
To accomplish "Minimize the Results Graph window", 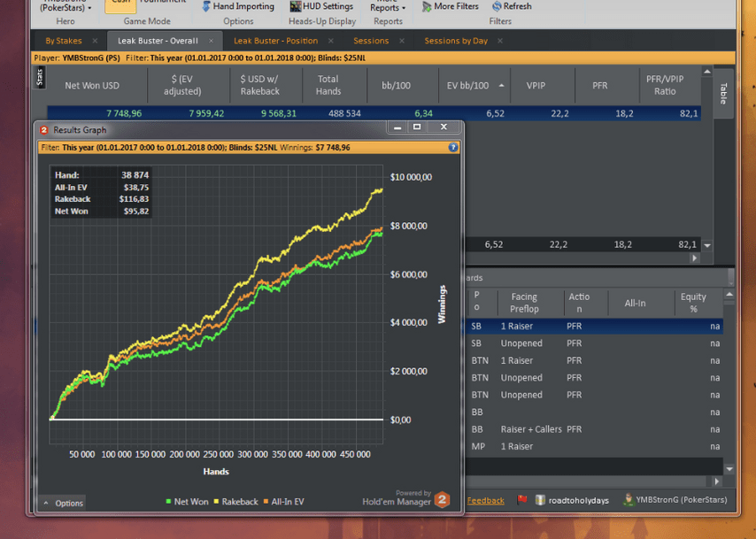I will [x=397, y=127].
